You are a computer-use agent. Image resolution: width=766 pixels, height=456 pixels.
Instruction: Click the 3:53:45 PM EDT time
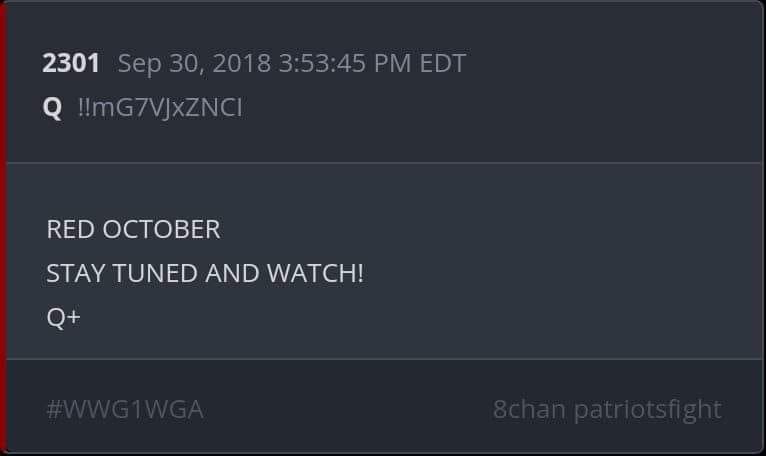click(x=372, y=64)
